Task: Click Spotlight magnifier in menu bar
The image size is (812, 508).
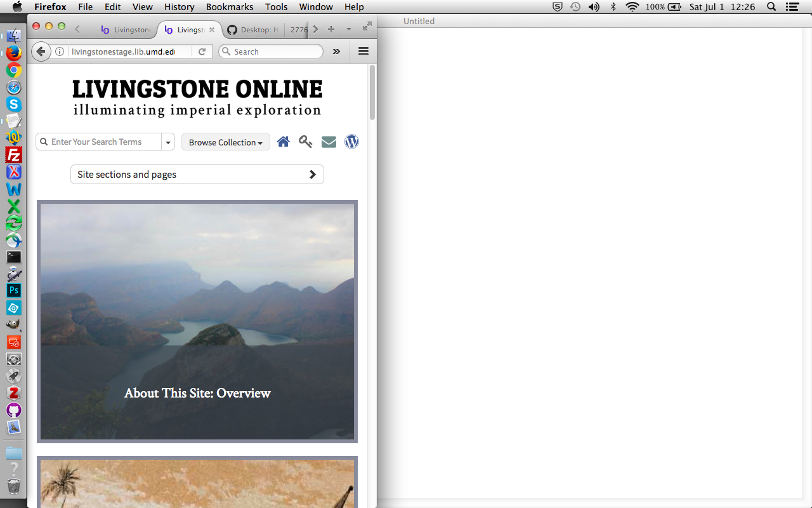Action: pyautogui.click(x=771, y=7)
